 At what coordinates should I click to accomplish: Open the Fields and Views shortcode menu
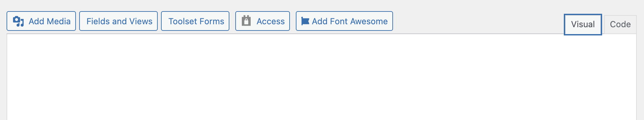tap(118, 21)
